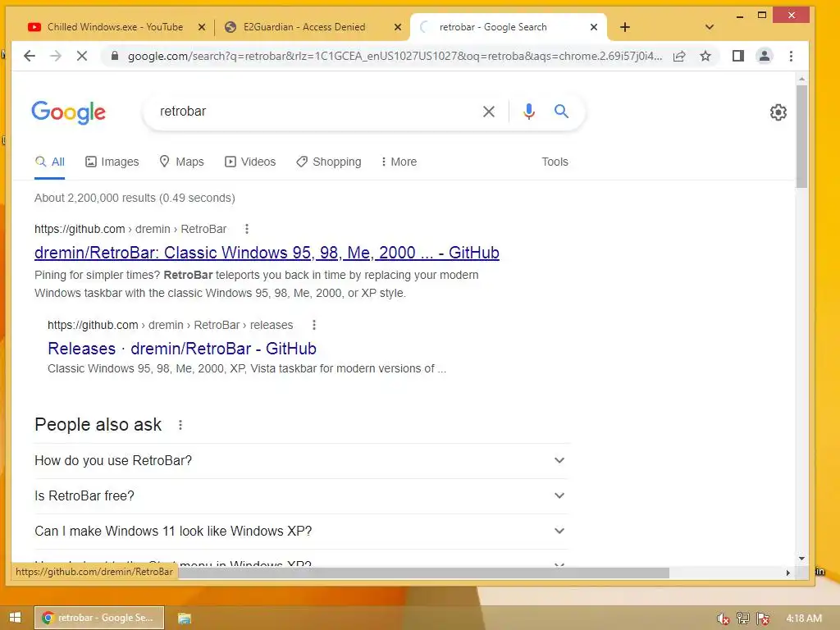Screen dimensions: 840x630
Task: Switch to Maps results
Action: point(181,162)
